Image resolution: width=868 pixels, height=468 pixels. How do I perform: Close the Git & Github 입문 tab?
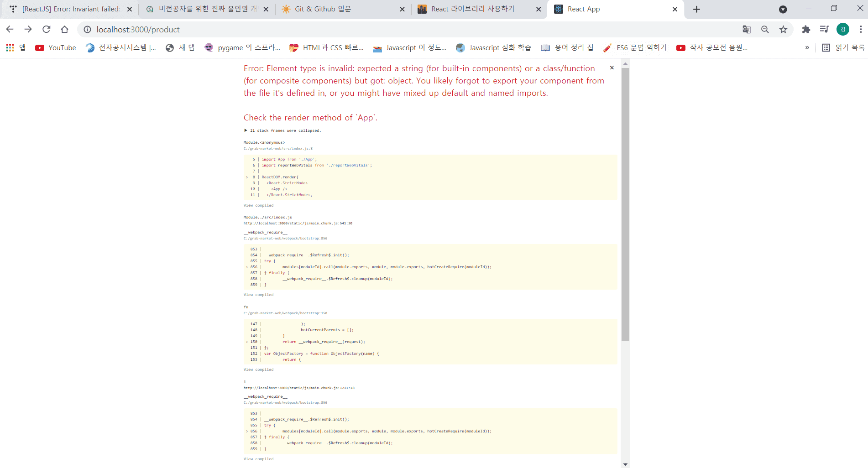(402, 9)
